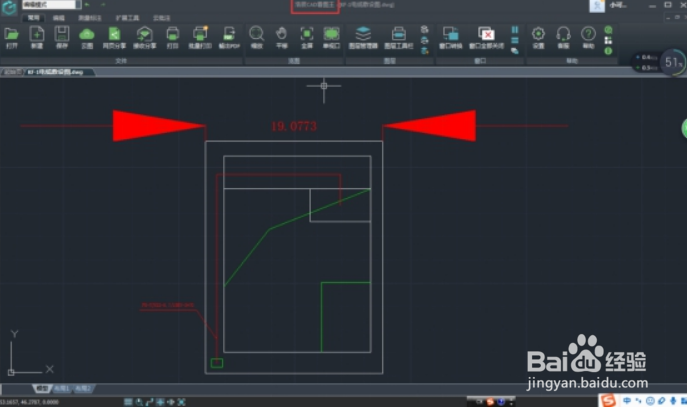
Task: Click the top green circle icon in help group
Action: [608, 30]
